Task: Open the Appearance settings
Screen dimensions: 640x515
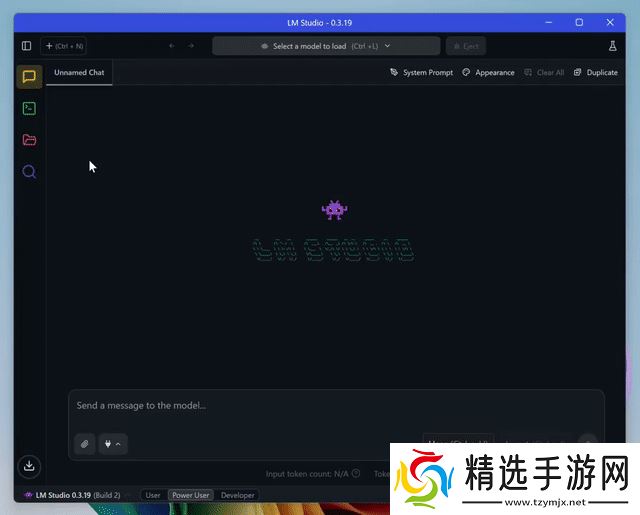Action: (x=488, y=73)
